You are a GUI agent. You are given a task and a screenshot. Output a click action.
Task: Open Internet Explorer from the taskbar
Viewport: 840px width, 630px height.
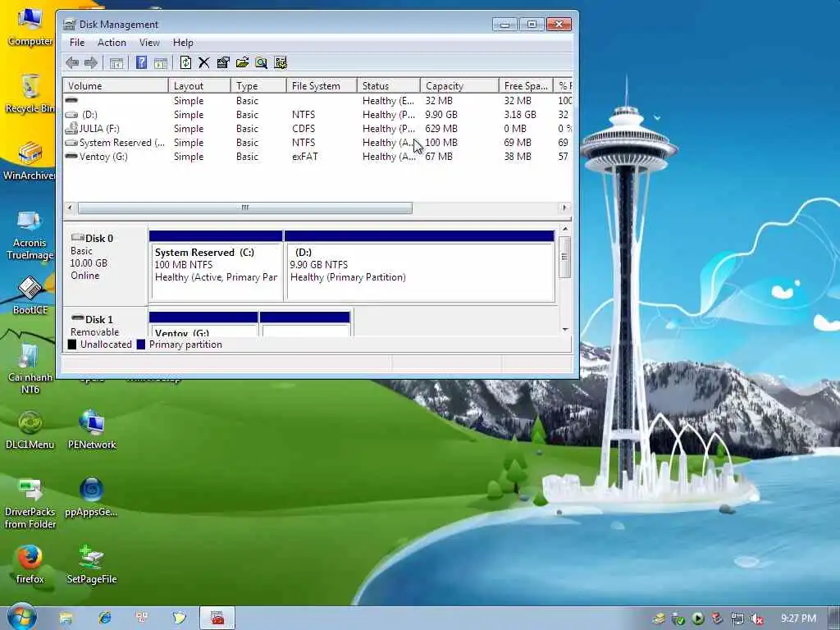coord(104,618)
